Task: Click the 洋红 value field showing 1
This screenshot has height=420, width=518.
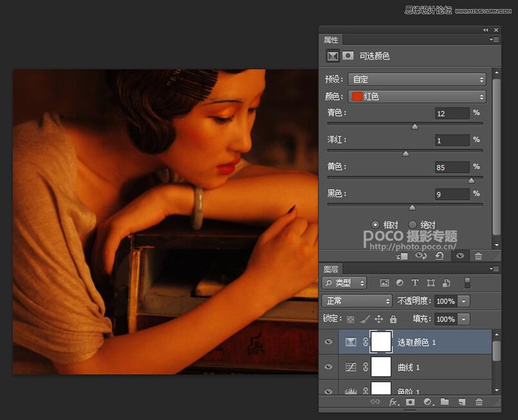Action: pyautogui.click(x=452, y=140)
